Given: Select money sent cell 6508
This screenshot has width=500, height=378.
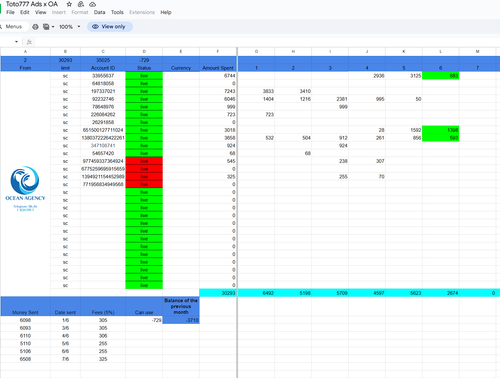Looking at the screenshot, I should coord(25,359).
